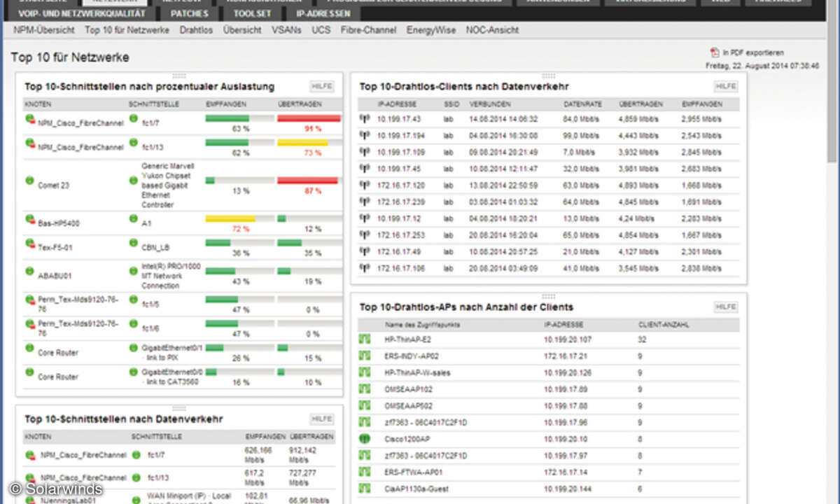Select the Tex-F5-01 node status icon
The image size is (840, 504).
click(x=30, y=244)
